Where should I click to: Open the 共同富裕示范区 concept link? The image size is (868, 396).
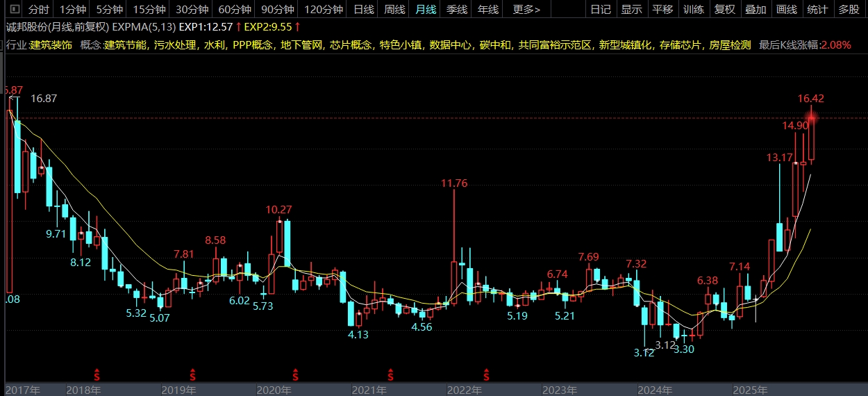pyautogui.click(x=556, y=44)
